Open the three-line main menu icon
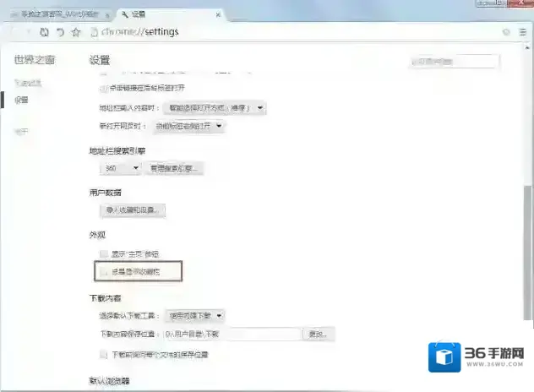 click(523, 32)
